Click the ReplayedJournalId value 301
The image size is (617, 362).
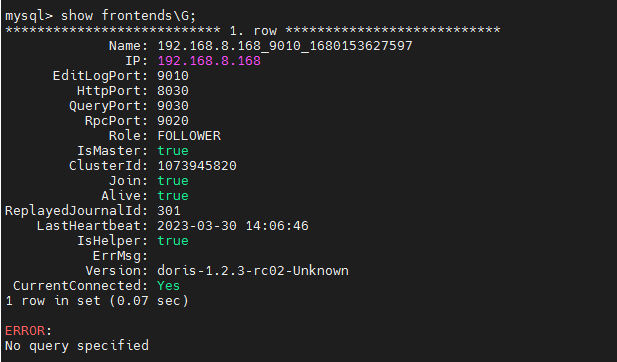[169, 211]
